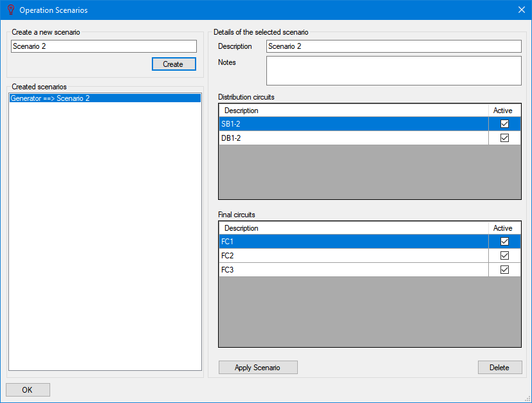Screen dimensions: 532x403
Task: Click the Create button
Action: pyautogui.click(x=174, y=64)
